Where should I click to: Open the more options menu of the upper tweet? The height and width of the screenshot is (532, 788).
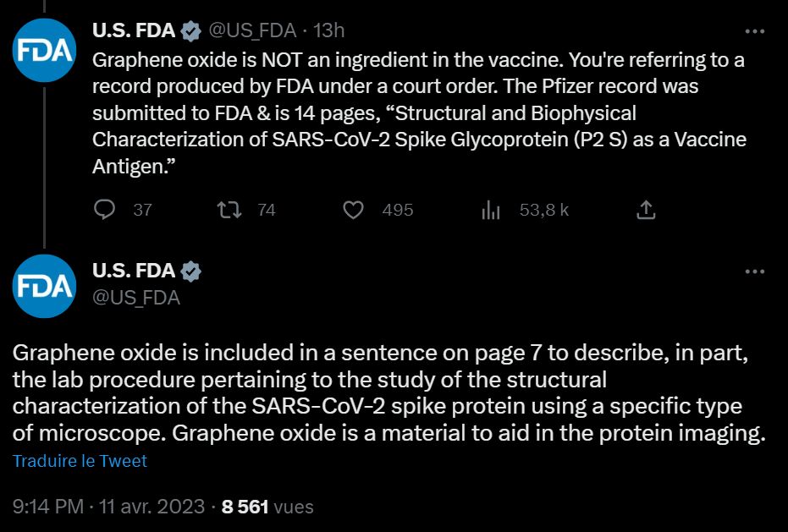(x=753, y=31)
